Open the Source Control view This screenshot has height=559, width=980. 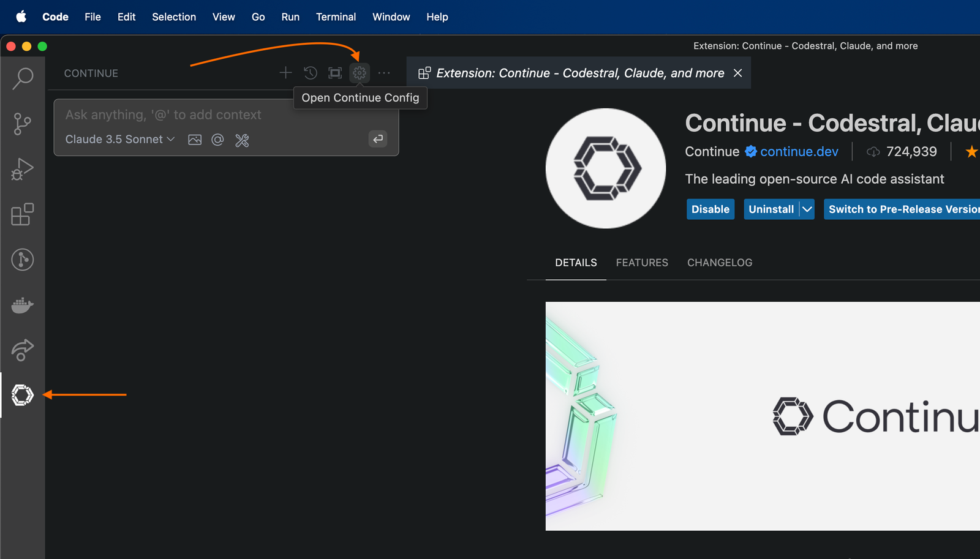click(x=23, y=124)
